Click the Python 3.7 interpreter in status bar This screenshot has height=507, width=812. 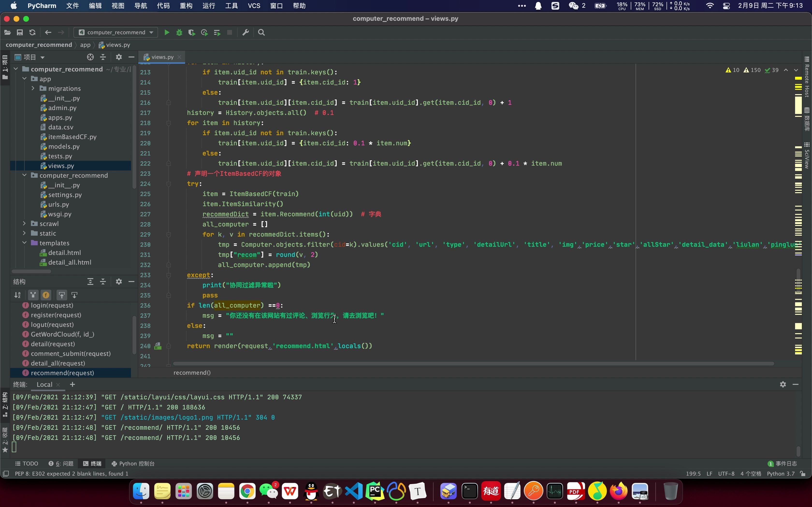coord(780,474)
